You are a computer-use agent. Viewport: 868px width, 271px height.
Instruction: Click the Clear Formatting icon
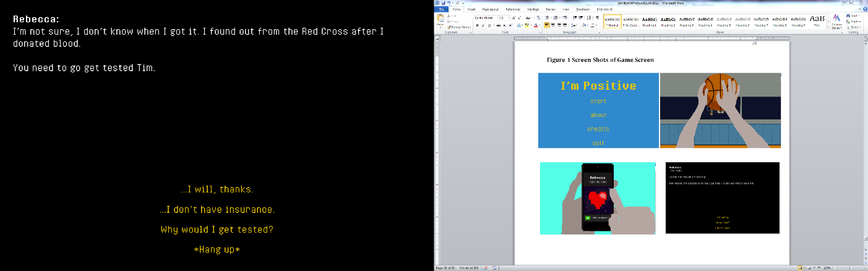point(538,18)
